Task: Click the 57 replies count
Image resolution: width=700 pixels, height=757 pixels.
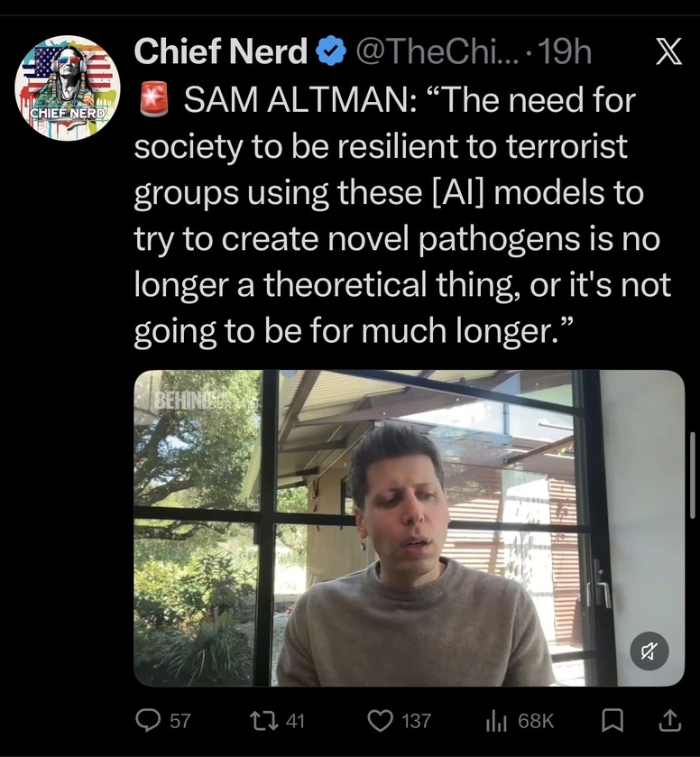Action: (180, 721)
